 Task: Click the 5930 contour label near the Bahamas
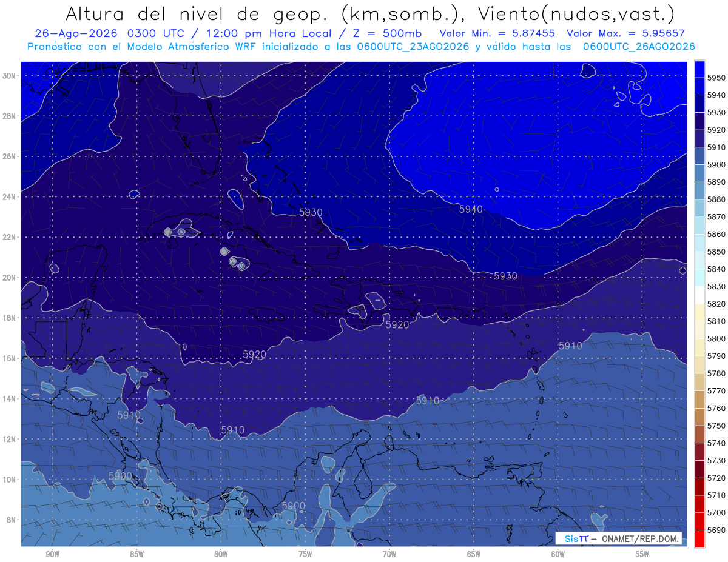pyautogui.click(x=311, y=212)
